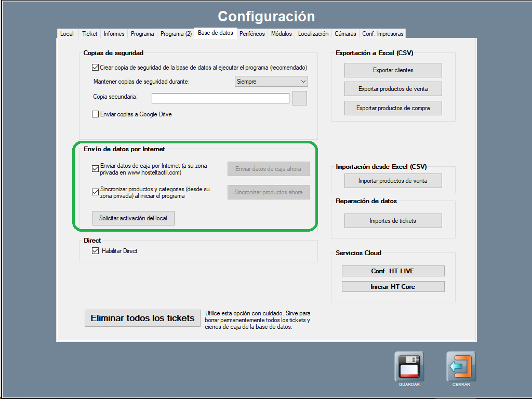
Task: Go to the Cámaras tab
Action: click(345, 34)
